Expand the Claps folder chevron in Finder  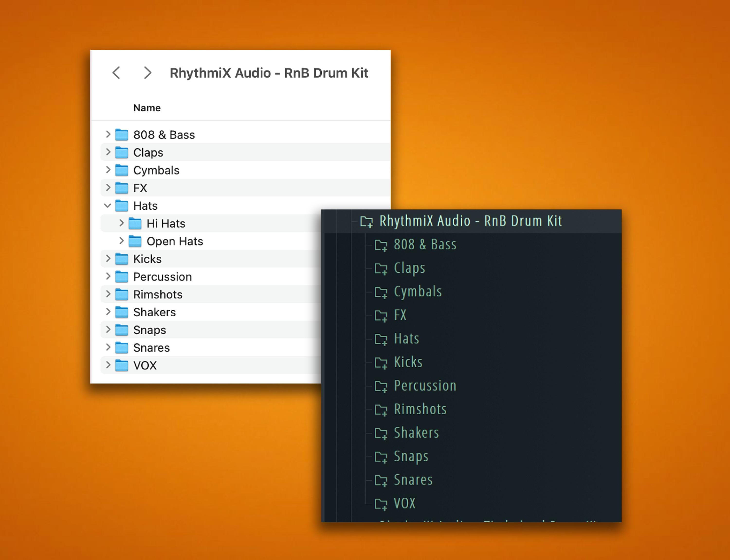point(108,152)
